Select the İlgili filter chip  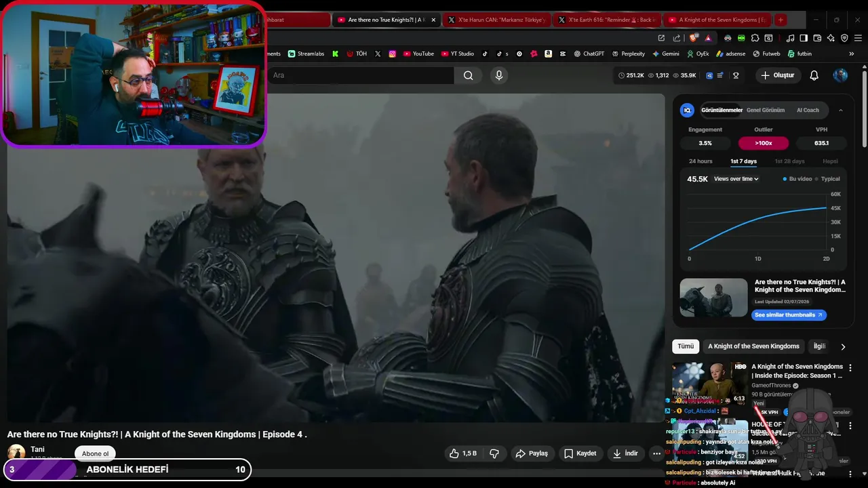point(819,346)
